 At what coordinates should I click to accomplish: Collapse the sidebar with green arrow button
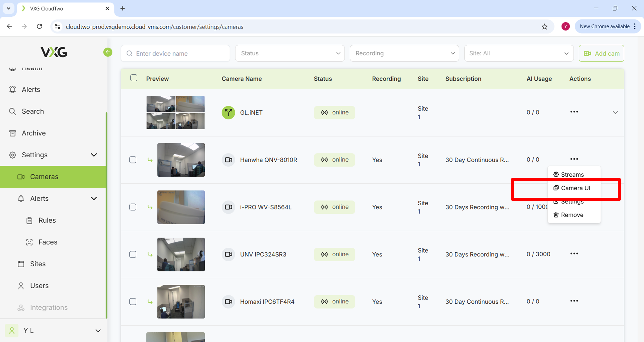108,52
